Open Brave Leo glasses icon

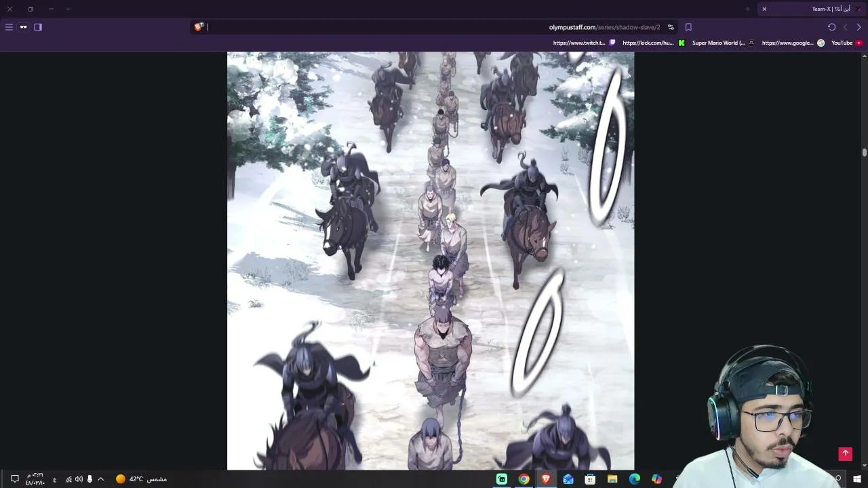(x=24, y=27)
